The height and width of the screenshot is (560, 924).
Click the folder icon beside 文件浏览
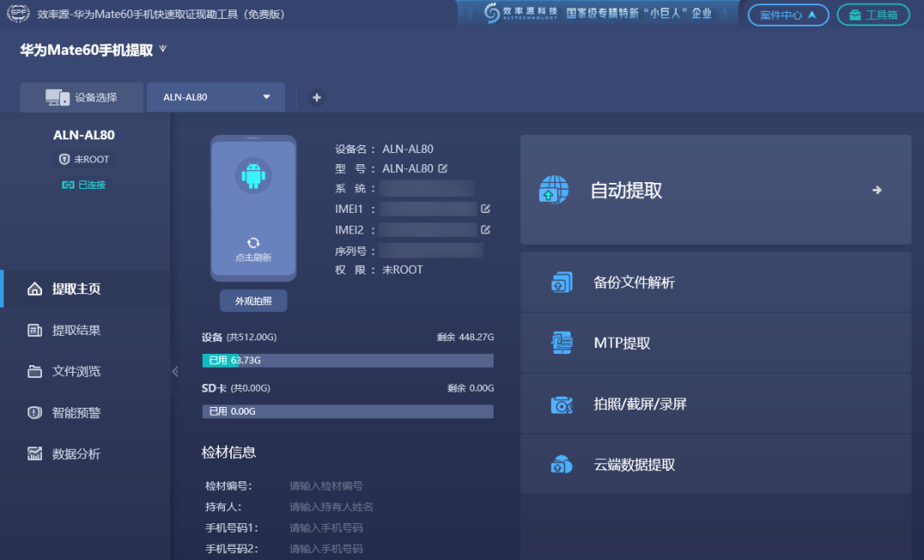coord(35,372)
